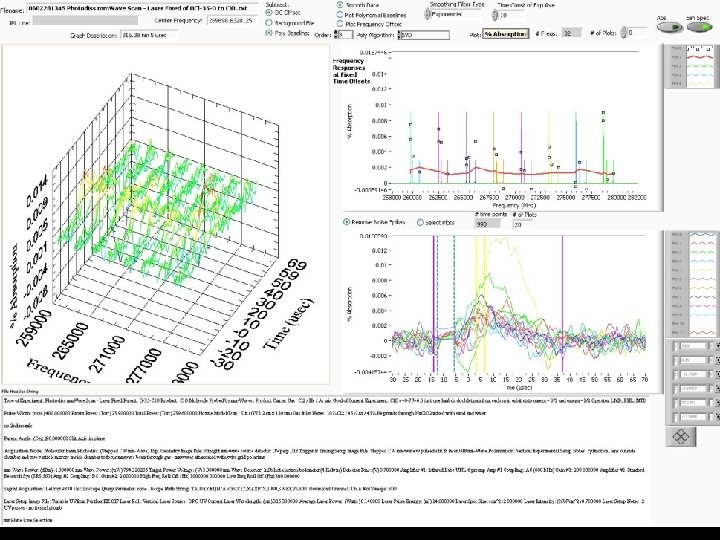Toggle the Smooth Data option
Viewport: 720px width, 540px height.
340,5
